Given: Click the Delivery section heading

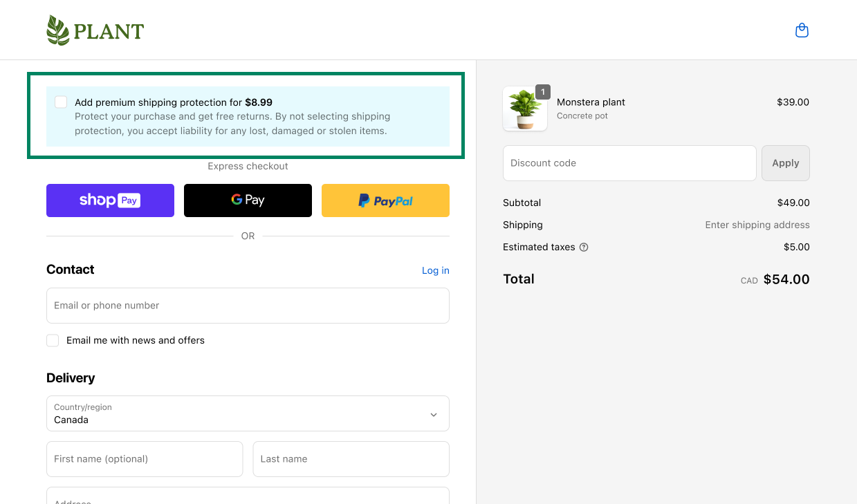Looking at the screenshot, I should pyautogui.click(x=71, y=378).
